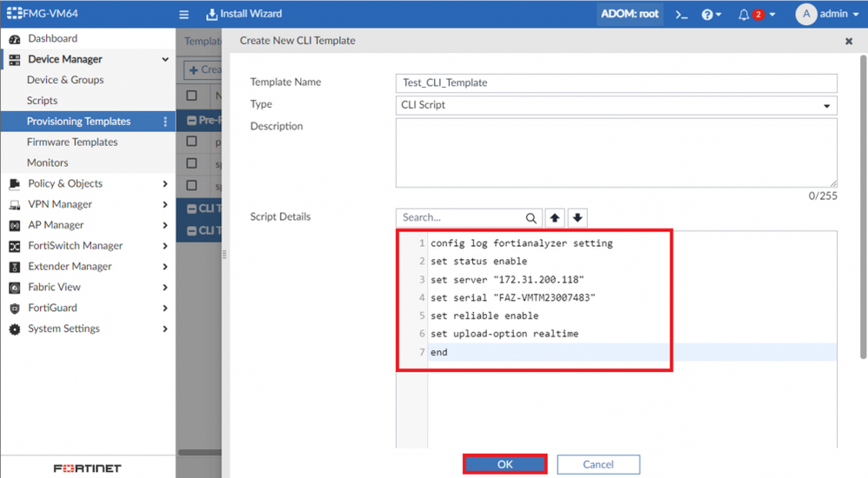Open the ADOM: root selector

point(630,14)
